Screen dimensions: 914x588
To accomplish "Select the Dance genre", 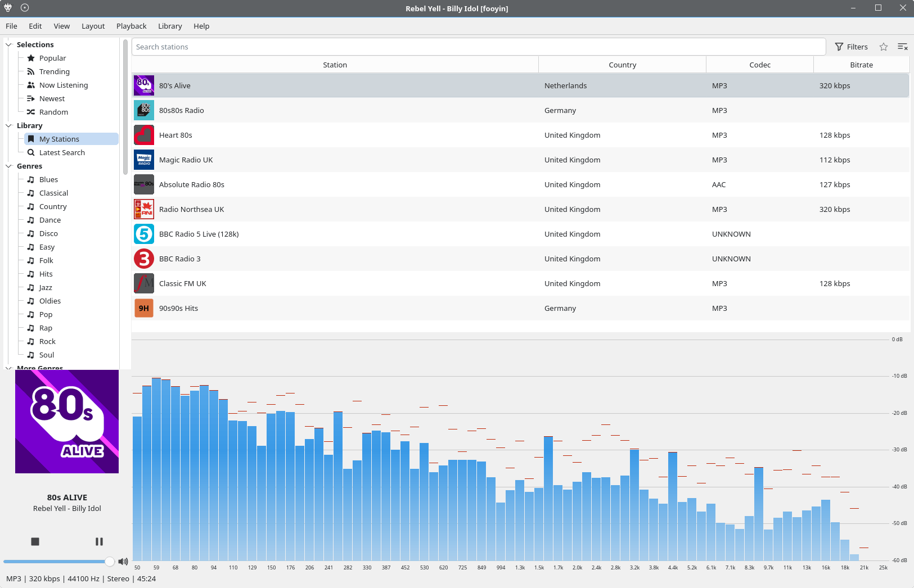I will pyautogui.click(x=50, y=220).
